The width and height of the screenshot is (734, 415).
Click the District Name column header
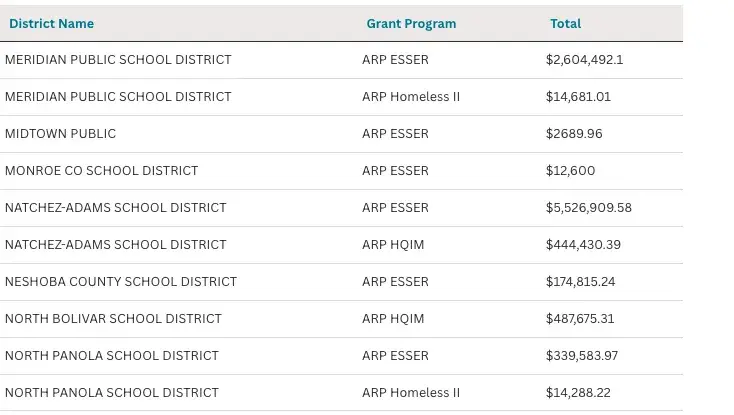[51, 23]
